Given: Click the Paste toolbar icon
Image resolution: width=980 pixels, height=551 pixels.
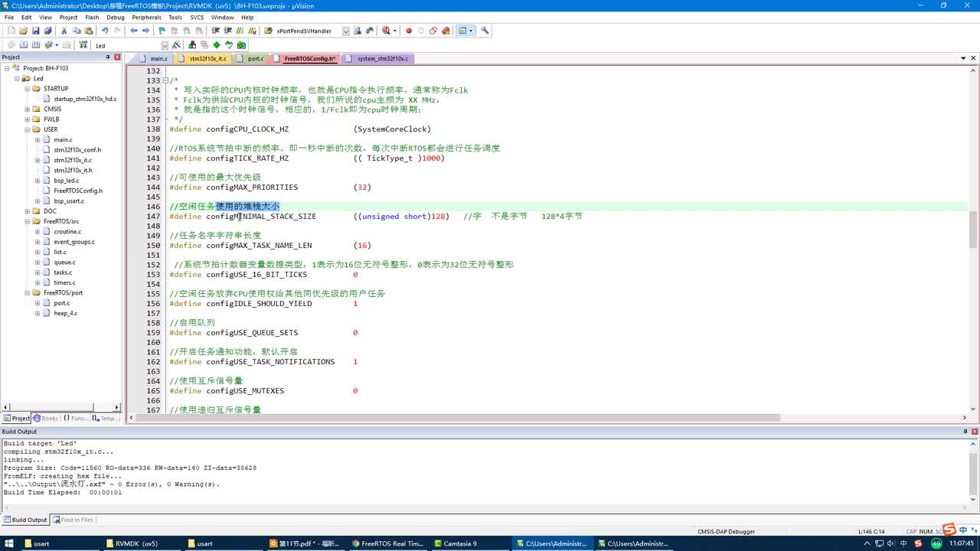Looking at the screenshot, I should [x=89, y=31].
